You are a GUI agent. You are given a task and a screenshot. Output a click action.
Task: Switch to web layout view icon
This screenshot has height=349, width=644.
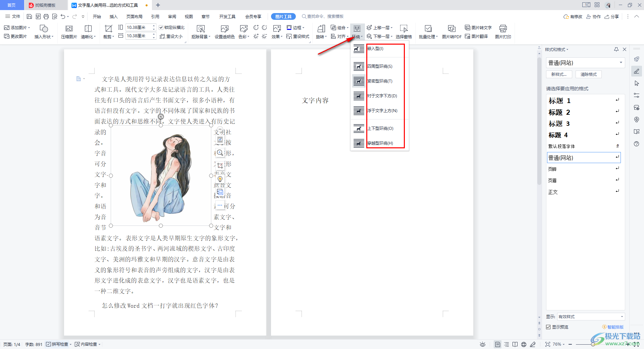coord(524,344)
